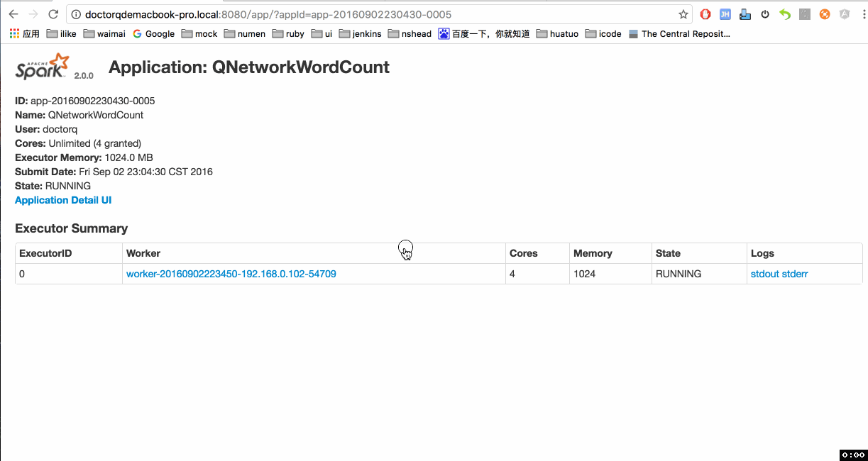Click the User: doctorq line
The image size is (868, 461).
(46, 129)
